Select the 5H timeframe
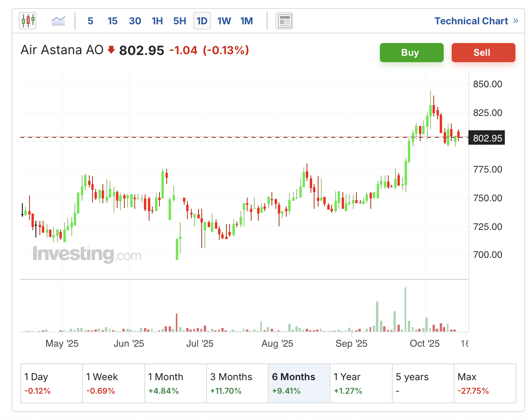 179,21
